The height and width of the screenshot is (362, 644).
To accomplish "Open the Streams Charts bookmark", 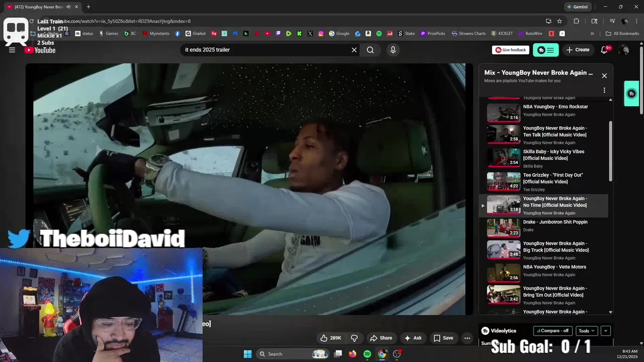I will [x=468, y=34].
